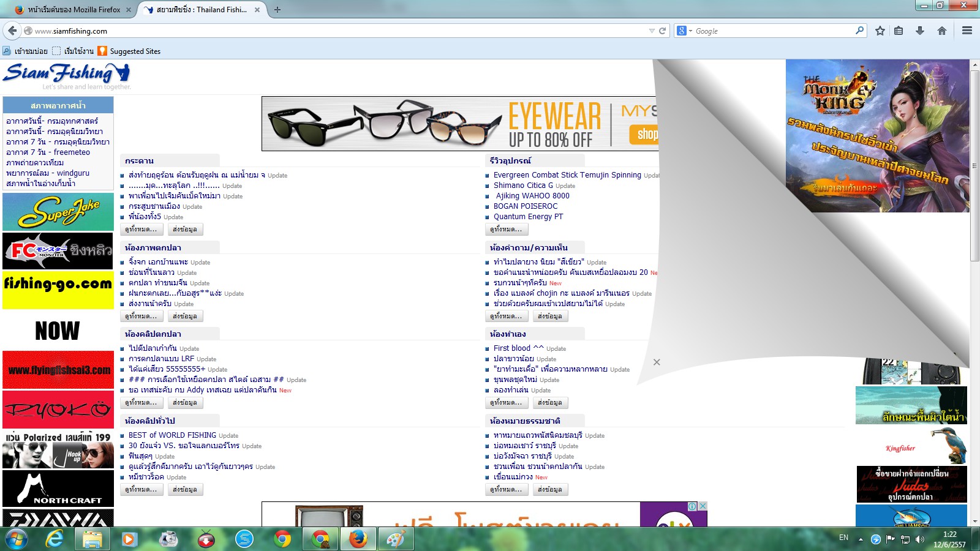Open the Monkey King game ad
Viewport: 980px width, 551px height.
click(x=877, y=136)
